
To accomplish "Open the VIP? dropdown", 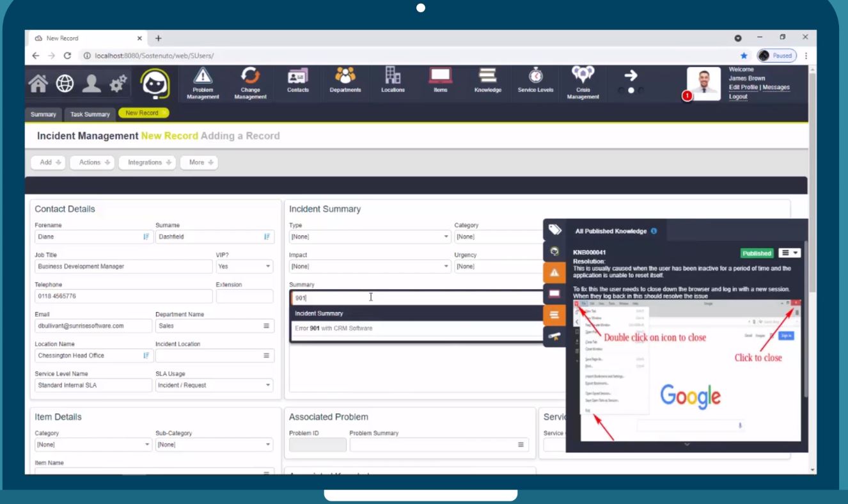I will tap(245, 266).
